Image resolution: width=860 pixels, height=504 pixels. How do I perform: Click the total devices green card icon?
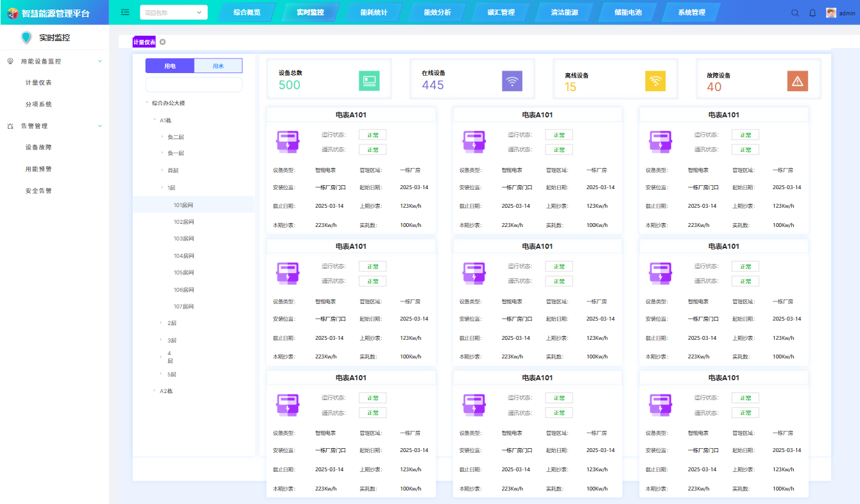[368, 81]
